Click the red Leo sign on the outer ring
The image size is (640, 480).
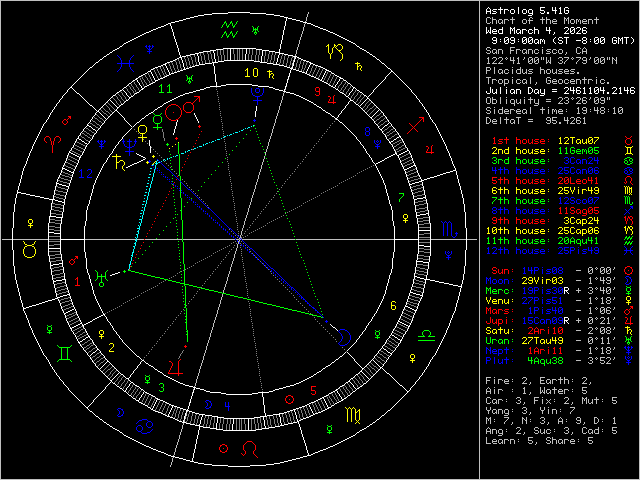click(x=250, y=449)
